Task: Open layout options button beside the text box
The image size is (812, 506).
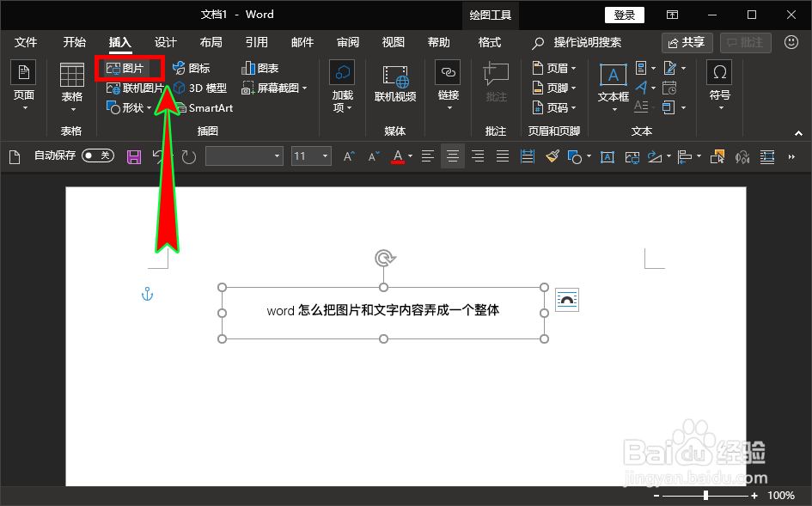Action: [x=566, y=300]
